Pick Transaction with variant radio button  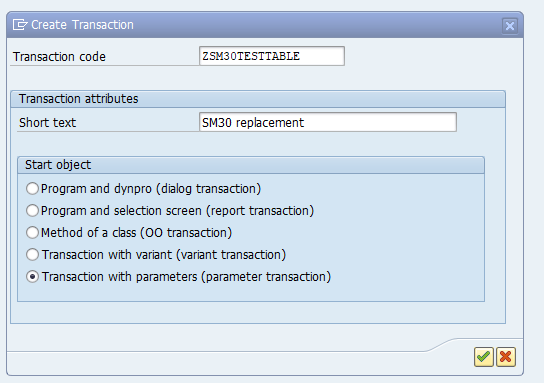pyautogui.click(x=32, y=255)
